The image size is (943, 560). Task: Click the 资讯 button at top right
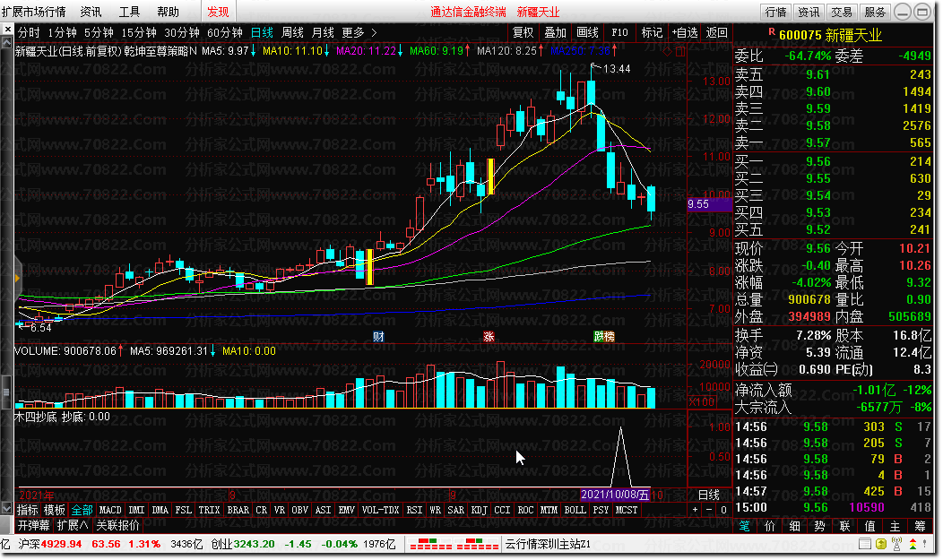point(809,12)
